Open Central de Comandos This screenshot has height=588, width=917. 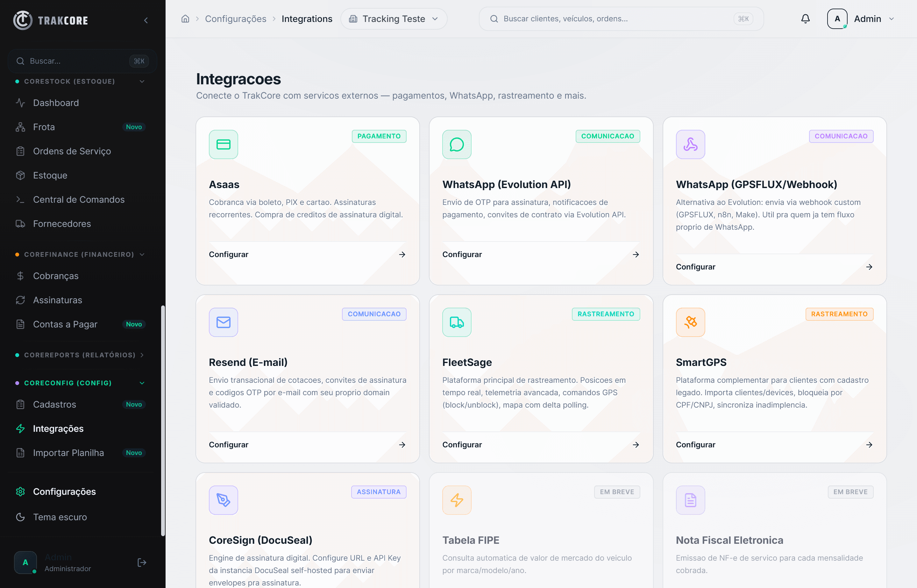pos(80,199)
